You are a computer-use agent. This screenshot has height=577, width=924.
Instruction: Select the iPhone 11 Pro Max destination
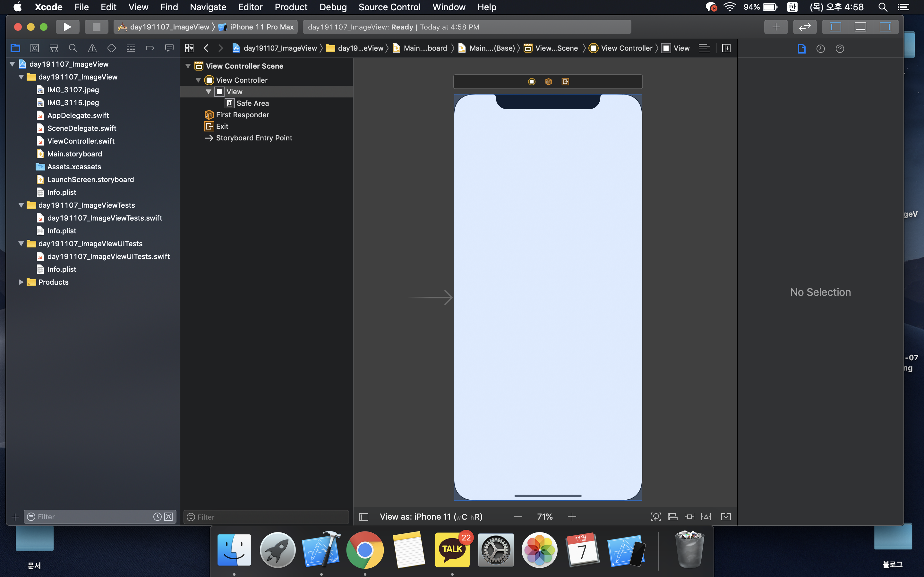point(261,27)
